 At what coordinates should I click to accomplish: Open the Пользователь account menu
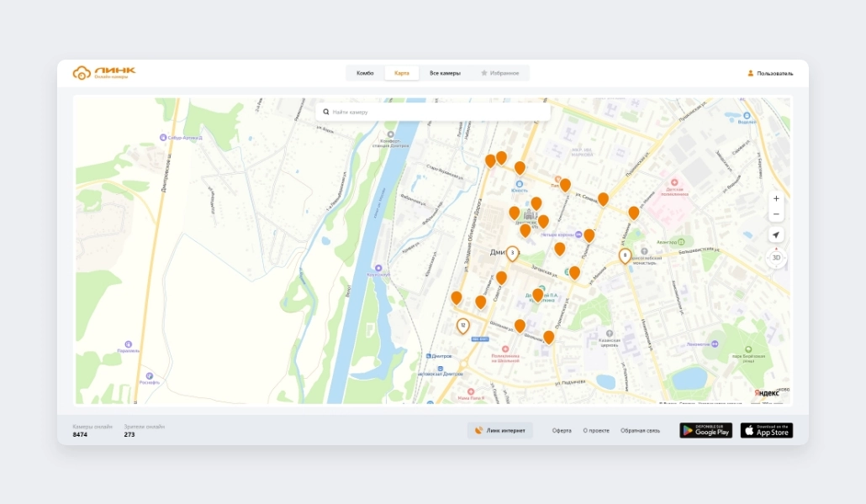(770, 73)
